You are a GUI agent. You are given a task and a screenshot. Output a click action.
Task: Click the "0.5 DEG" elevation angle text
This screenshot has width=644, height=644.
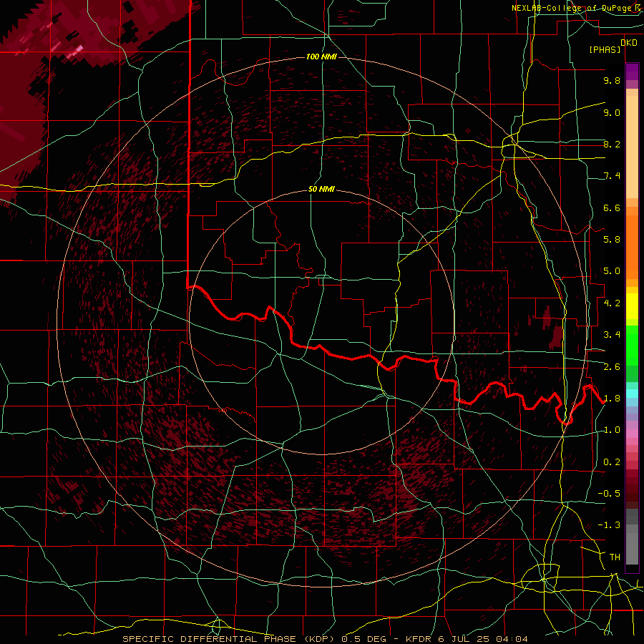364,639
